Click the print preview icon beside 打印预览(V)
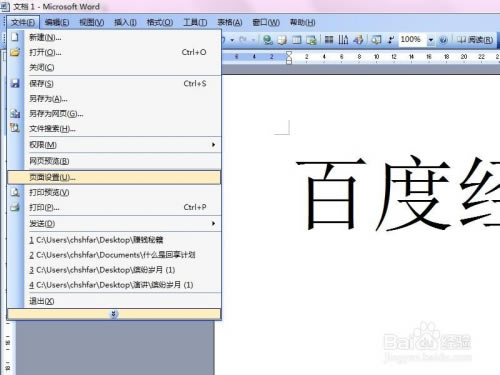The width and height of the screenshot is (500, 375). 15,192
